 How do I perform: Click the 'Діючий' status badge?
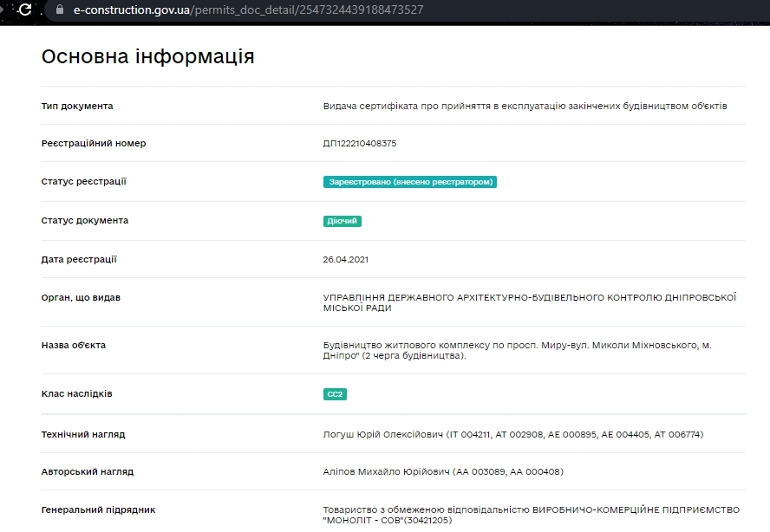pos(343,221)
